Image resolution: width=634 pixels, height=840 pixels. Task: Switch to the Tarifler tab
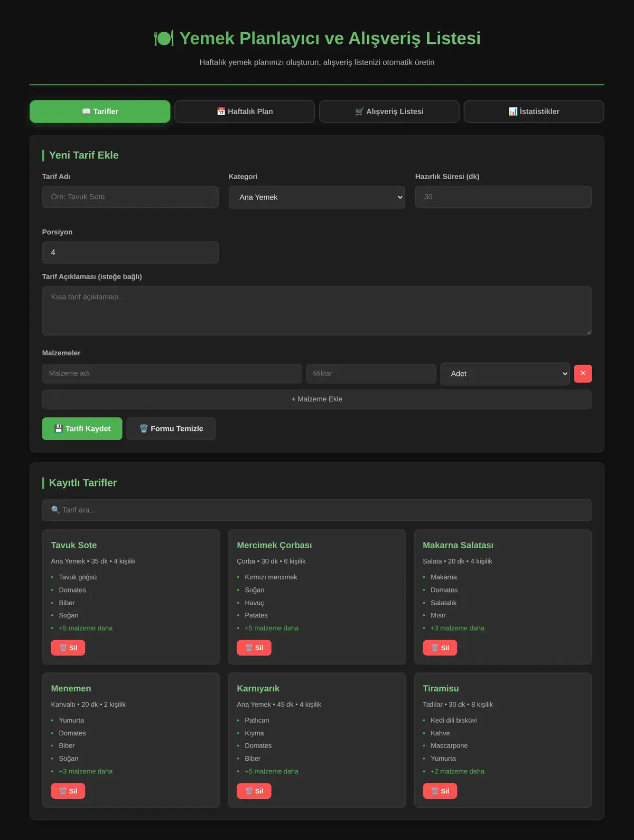[100, 112]
